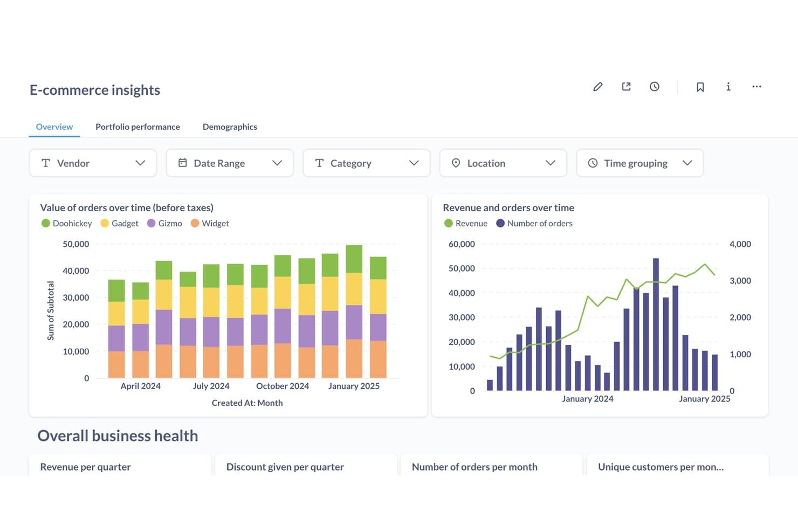Click the calendar icon in Date Range filter
Viewport: 798px width, 532px height.
click(x=183, y=163)
